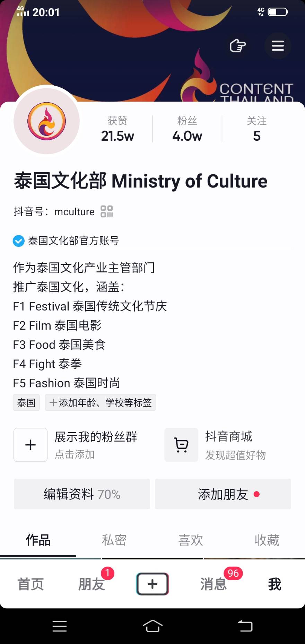This screenshot has width=305, height=644.
Task: Tap the 添加朋友 button
Action: [223, 494]
